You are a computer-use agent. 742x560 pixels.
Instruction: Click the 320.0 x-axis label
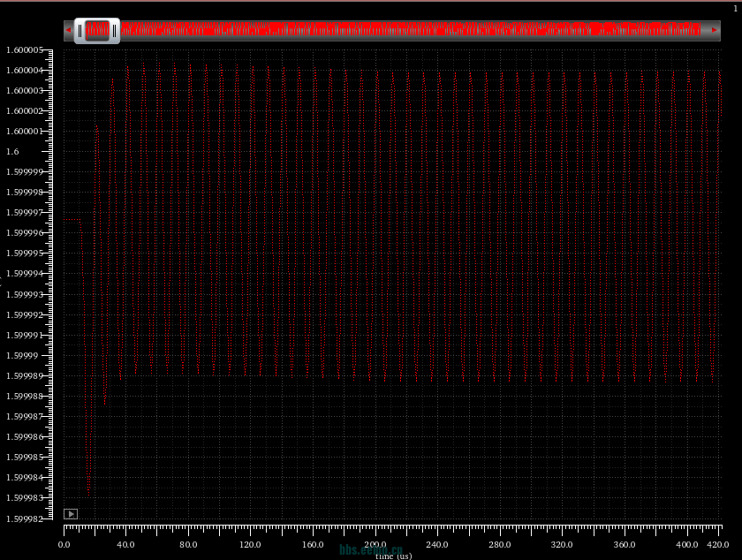point(562,545)
